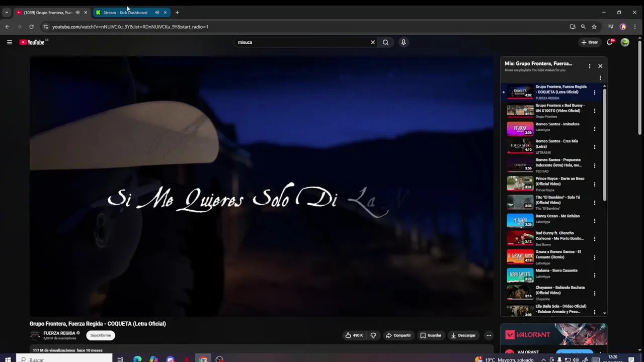The width and height of the screenshot is (644, 362).
Task: Mute audio on the Kick Dashboard tab
Action: pos(157,13)
